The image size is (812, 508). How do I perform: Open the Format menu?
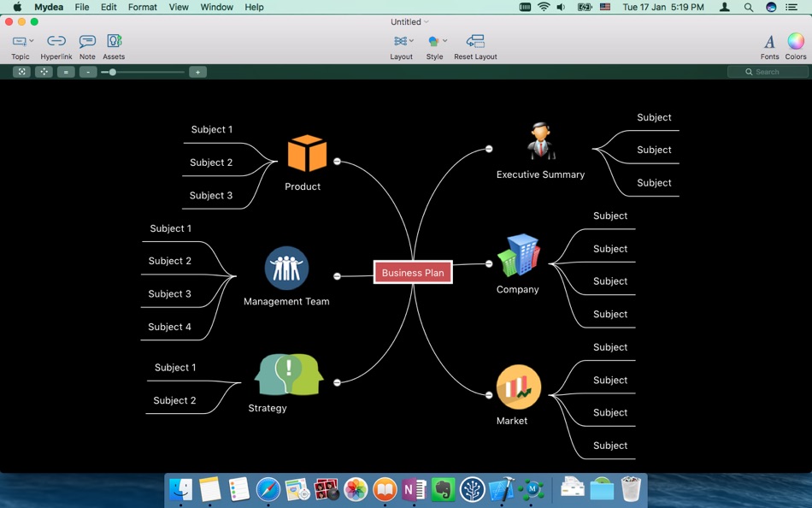click(x=143, y=7)
